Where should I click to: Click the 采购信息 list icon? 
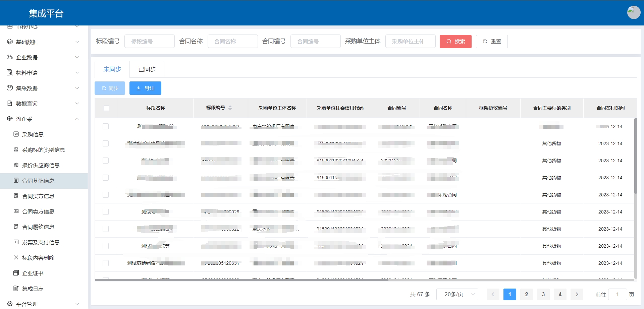tap(16, 134)
